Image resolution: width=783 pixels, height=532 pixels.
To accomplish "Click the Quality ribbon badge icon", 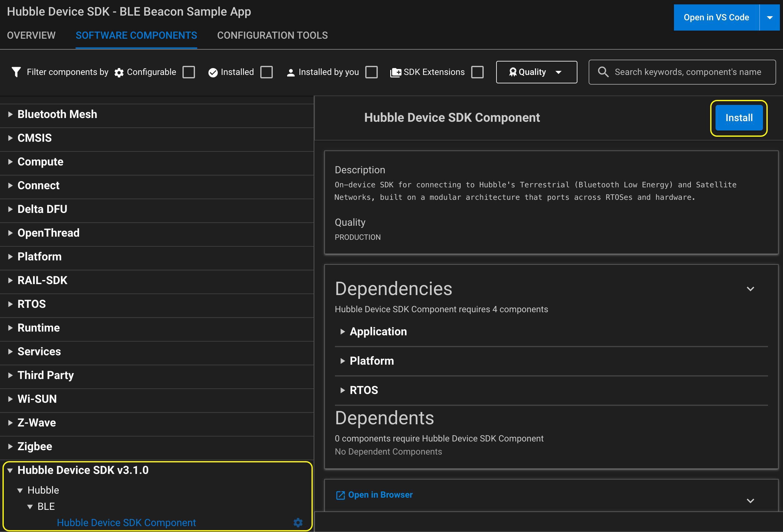I will point(513,72).
